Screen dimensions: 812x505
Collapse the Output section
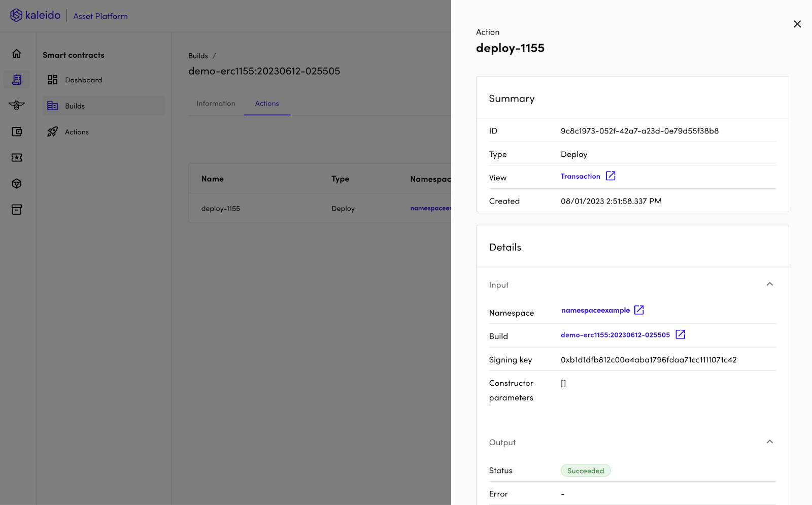click(769, 442)
